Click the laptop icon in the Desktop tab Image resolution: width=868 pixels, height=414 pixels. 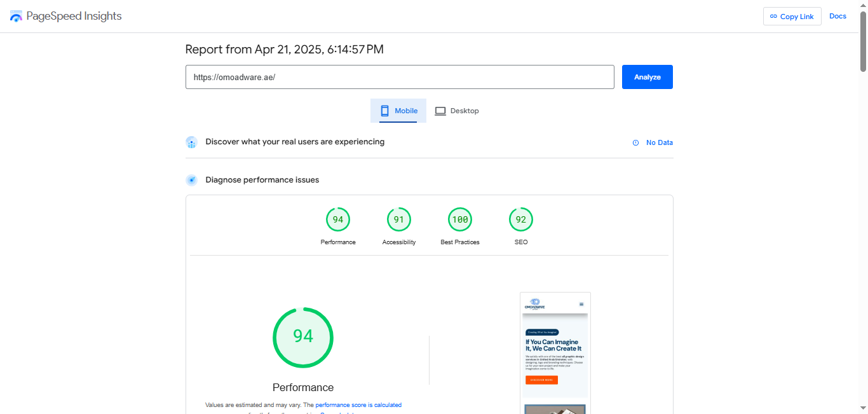pos(440,111)
